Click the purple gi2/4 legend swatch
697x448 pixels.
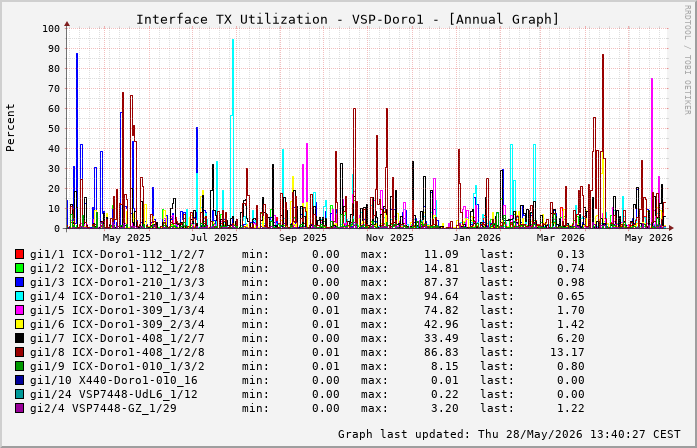coord(19,408)
